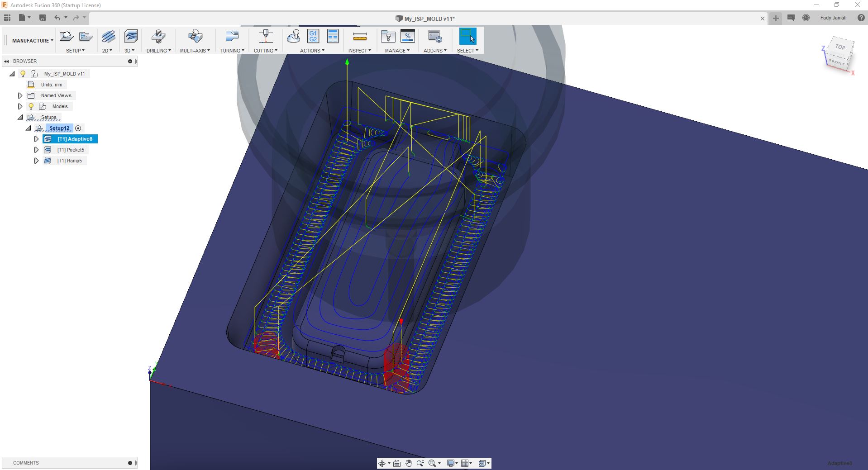The width and height of the screenshot is (868, 470).
Task: Save the document with the save icon
Action: (x=43, y=18)
